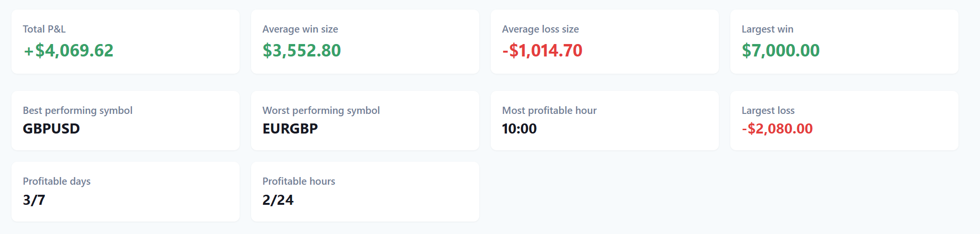
Task: Click the 3/7 profitable days value
Action: click(x=34, y=200)
